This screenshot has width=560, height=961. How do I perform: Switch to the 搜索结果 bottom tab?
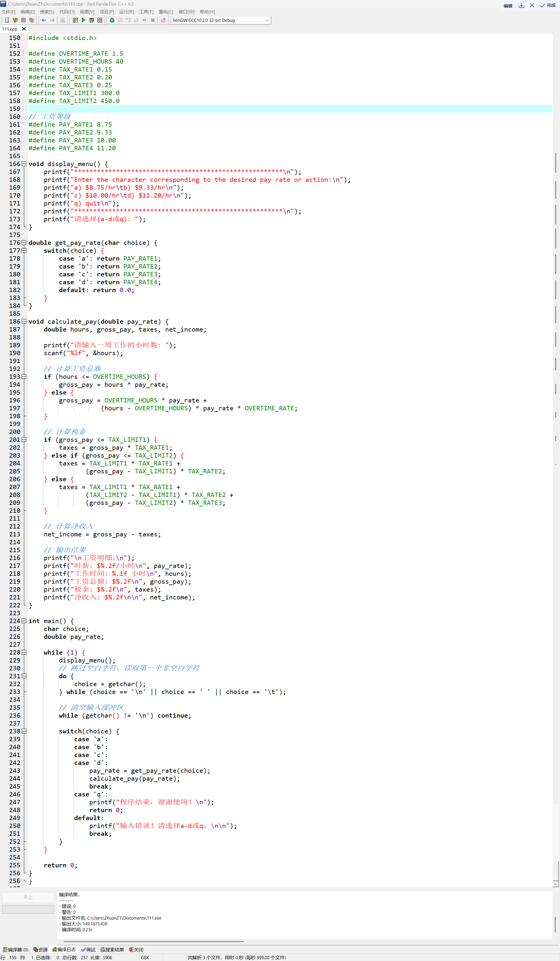click(x=112, y=950)
